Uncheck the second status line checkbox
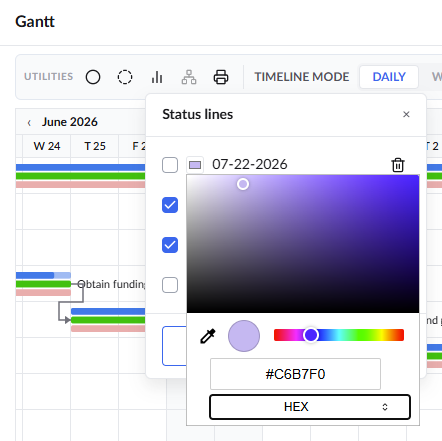The height and width of the screenshot is (441, 442). [x=170, y=205]
